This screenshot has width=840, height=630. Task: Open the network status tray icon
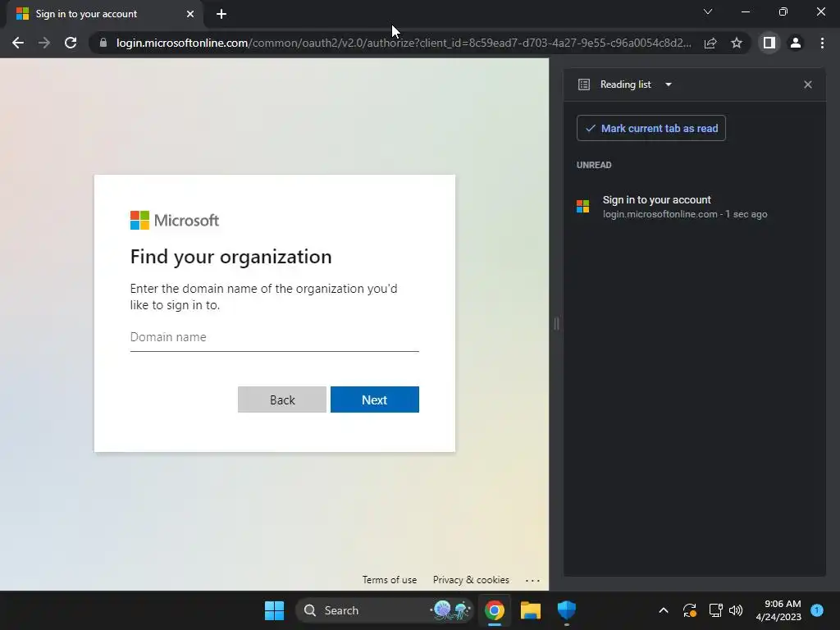point(715,610)
